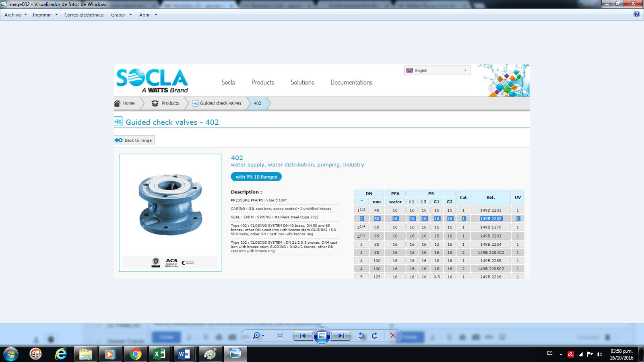644x362 pixels.
Task: Rotate the image counterclockwise
Action: click(361, 335)
